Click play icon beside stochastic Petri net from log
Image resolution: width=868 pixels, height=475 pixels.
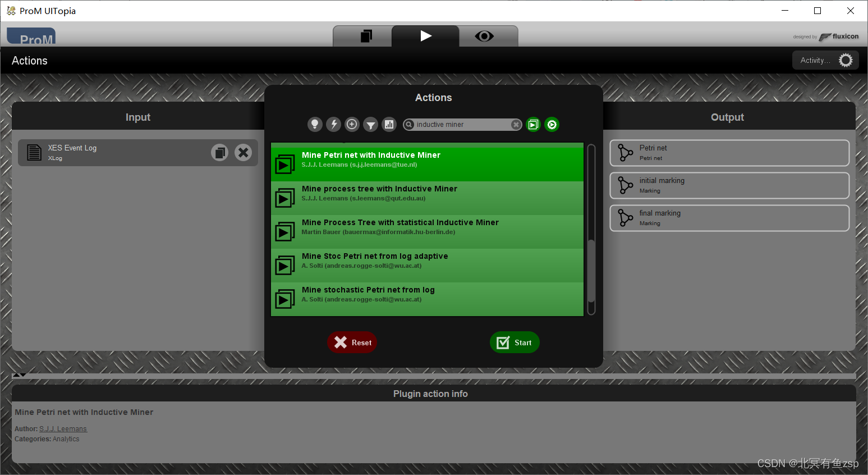(284, 299)
